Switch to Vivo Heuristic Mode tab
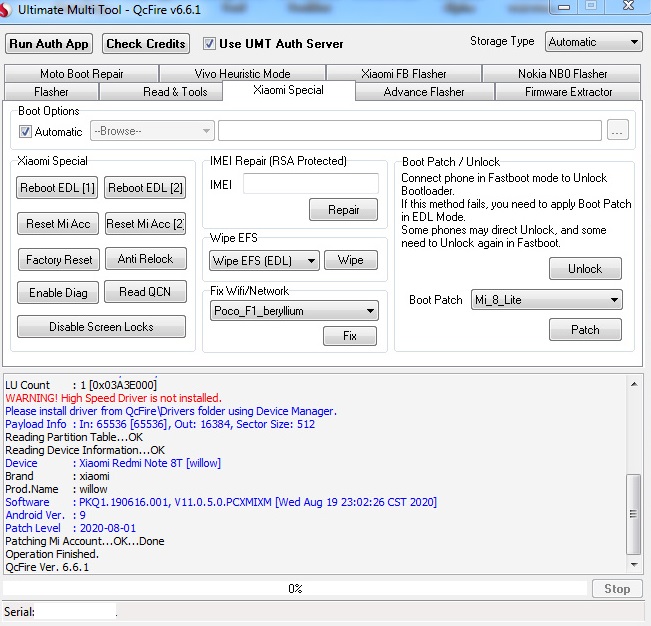Viewport: 651px width, 626px height. [x=242, y=73]
